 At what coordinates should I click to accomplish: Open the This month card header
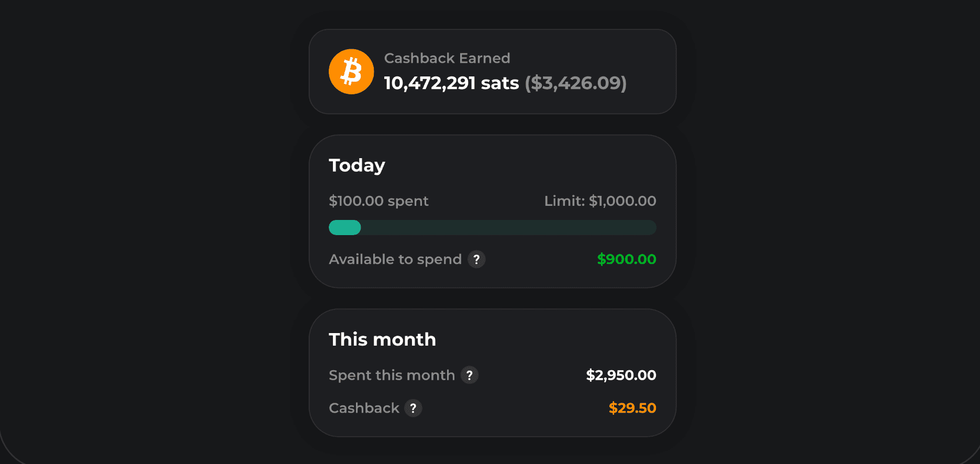(x=383, y=339)
